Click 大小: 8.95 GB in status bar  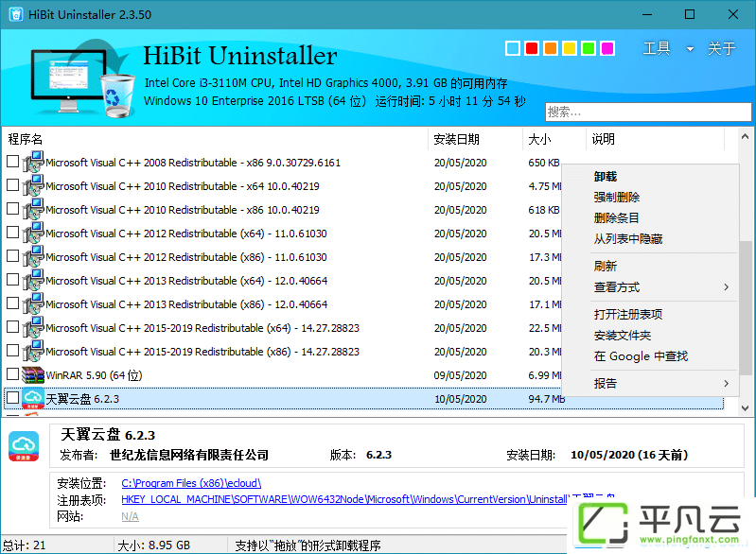(154, 545)
